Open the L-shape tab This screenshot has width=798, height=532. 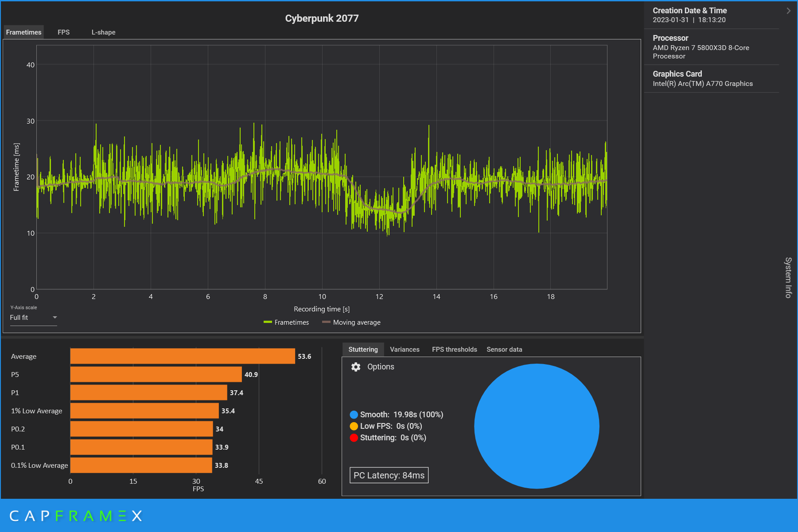click(104, 32)
